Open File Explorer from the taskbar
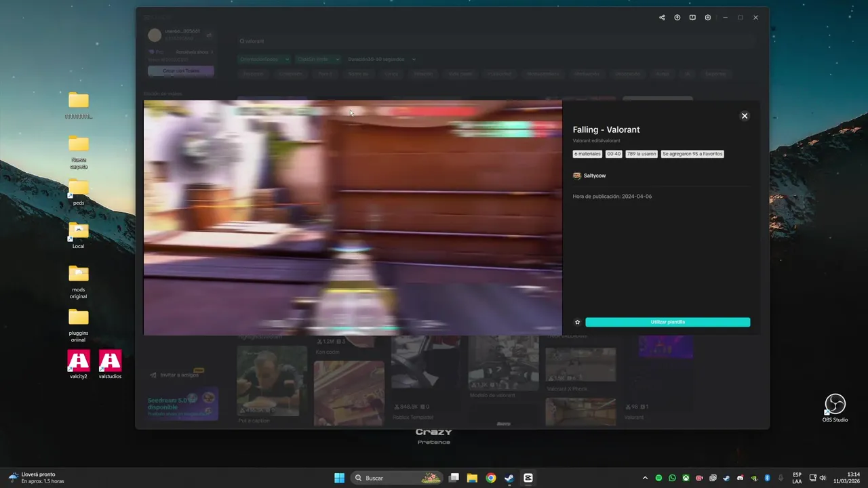The height and width of the screenshot is (488, 868). (473, 478)
